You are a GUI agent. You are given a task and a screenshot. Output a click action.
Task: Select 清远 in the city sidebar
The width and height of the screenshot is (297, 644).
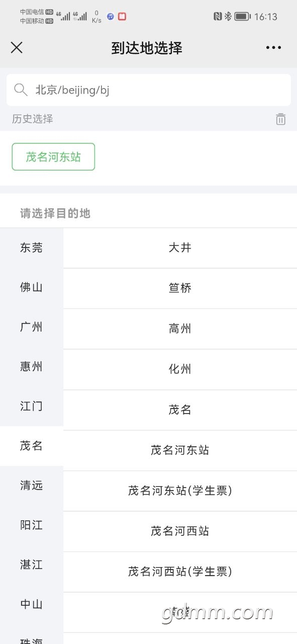pyautogui.click(x=32, y=486)
